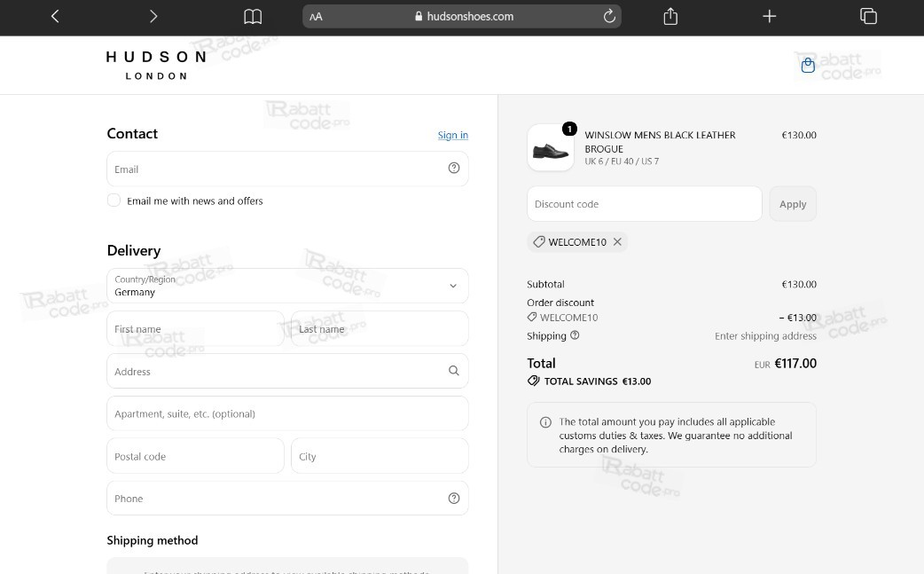
Task: Click the email field help question icon
Action: pos(454,168)
